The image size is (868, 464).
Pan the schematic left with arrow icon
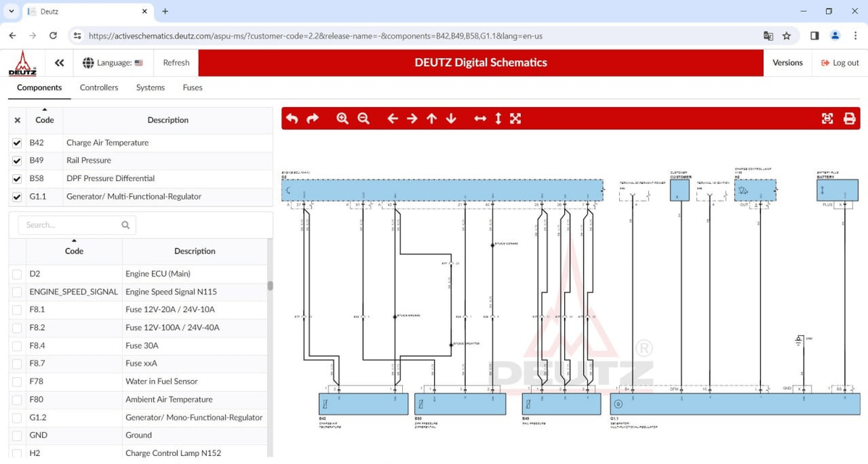coord(393,119)
